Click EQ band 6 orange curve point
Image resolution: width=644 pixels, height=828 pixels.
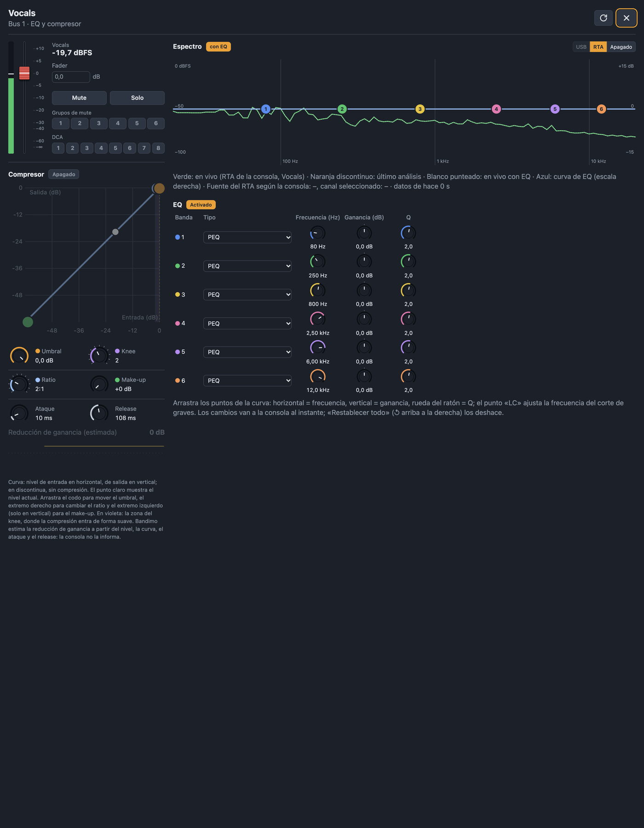[601, 109]
